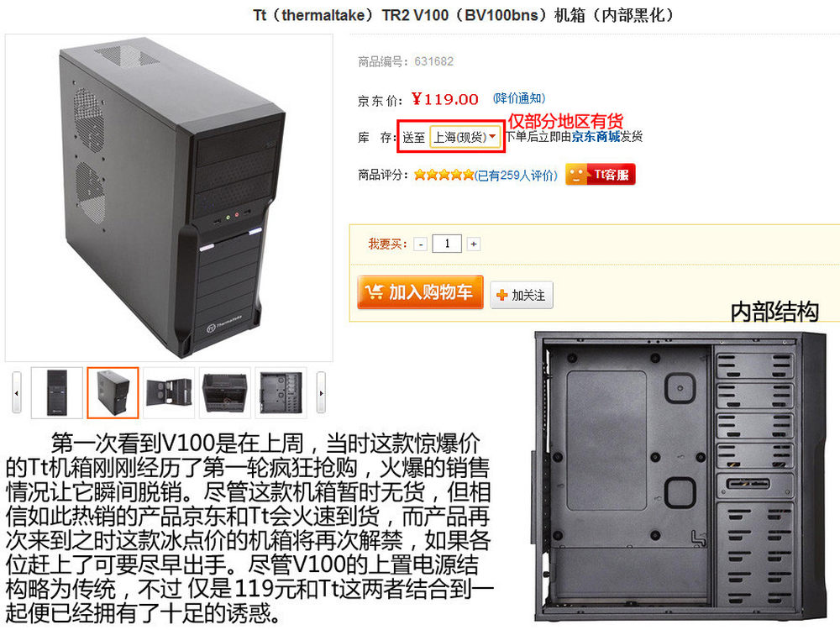Click the five-star rating icons
Viewport: 840px width, 630px height.
click(x=444, y=175)
